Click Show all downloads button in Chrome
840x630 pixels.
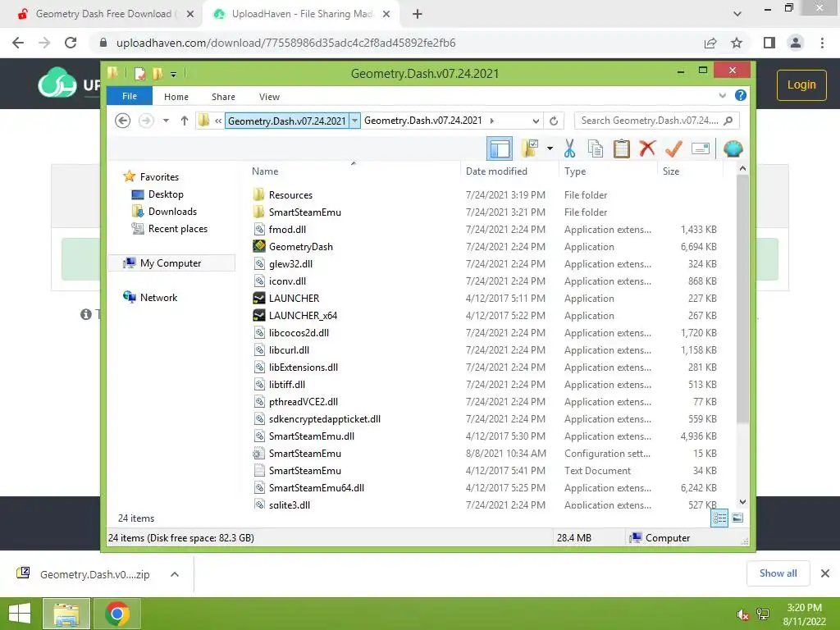point(778,573)
